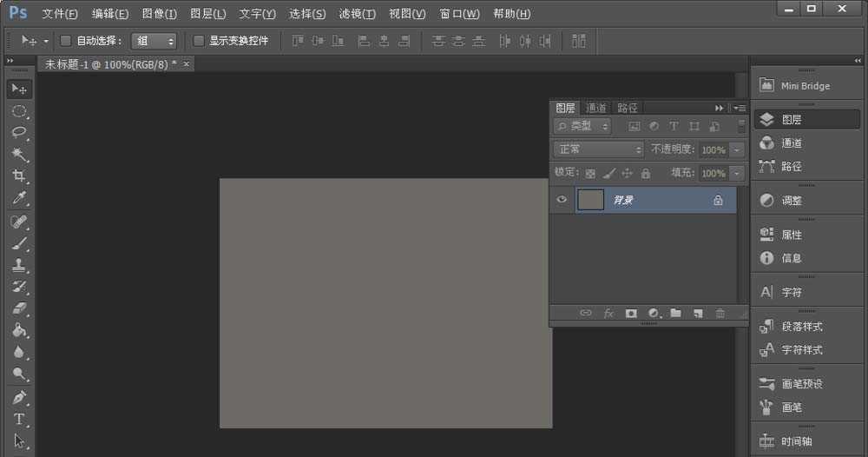Open the 调整 adjustments panel button
868x457 pixels.
[792, 200]
